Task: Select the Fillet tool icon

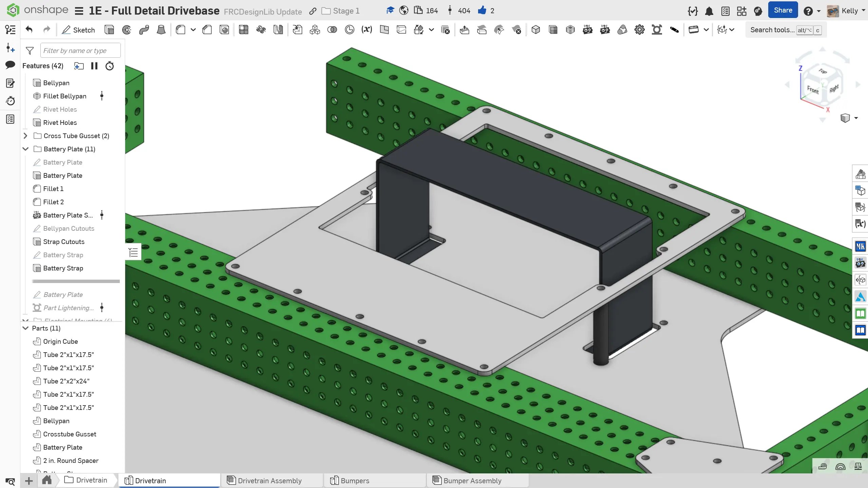Action: 181,30
